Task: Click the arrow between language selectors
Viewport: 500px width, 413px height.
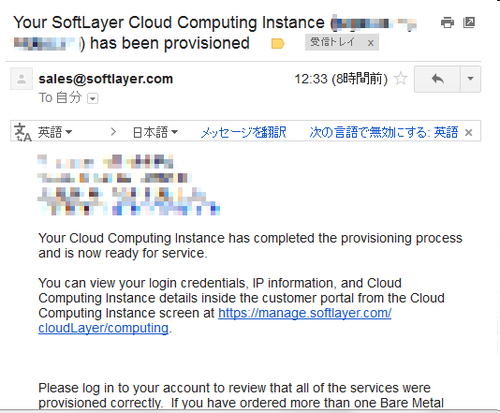Action: (113, 132)
